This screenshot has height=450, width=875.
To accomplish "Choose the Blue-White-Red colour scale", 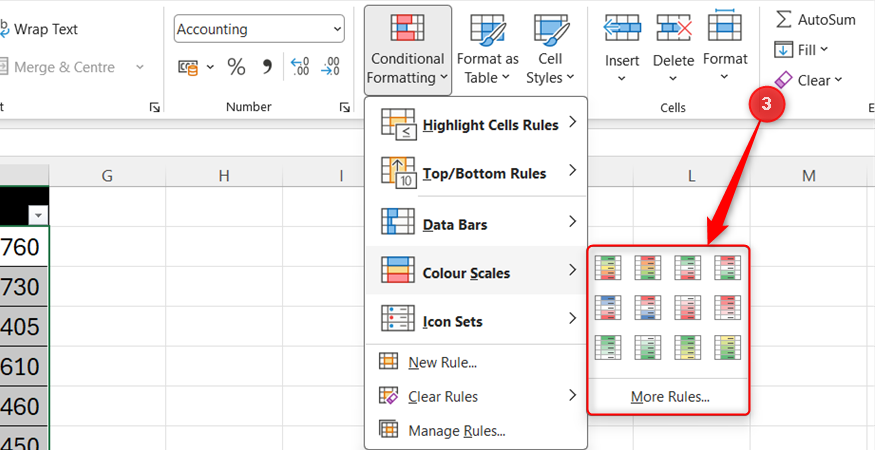I will 608,308.
